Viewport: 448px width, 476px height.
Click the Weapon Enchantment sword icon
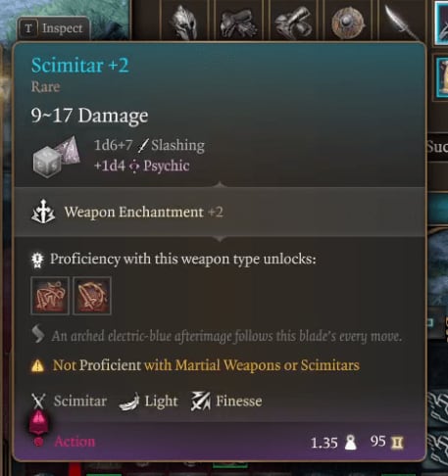(43, 212)
